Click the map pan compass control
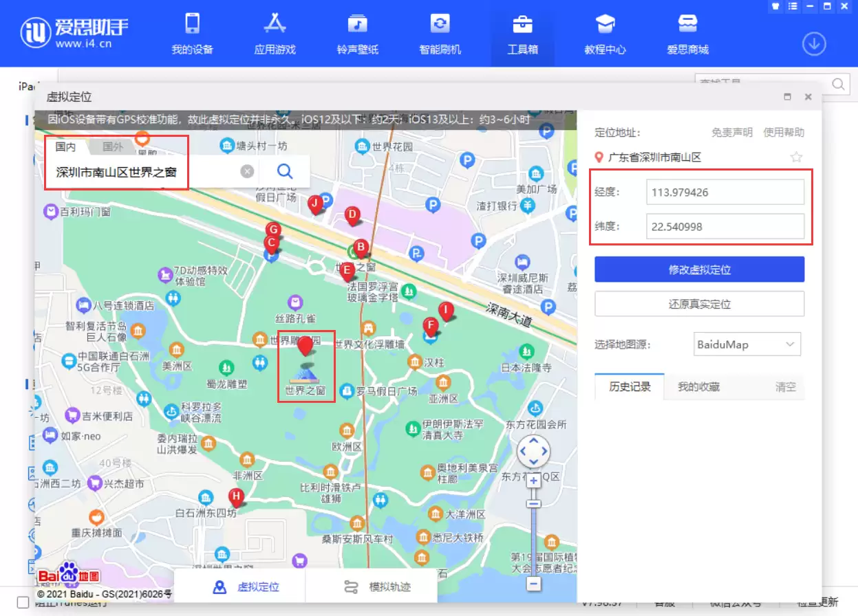This screenshot has width=858, height=616. pyautogui.click(x=533, y=452)
